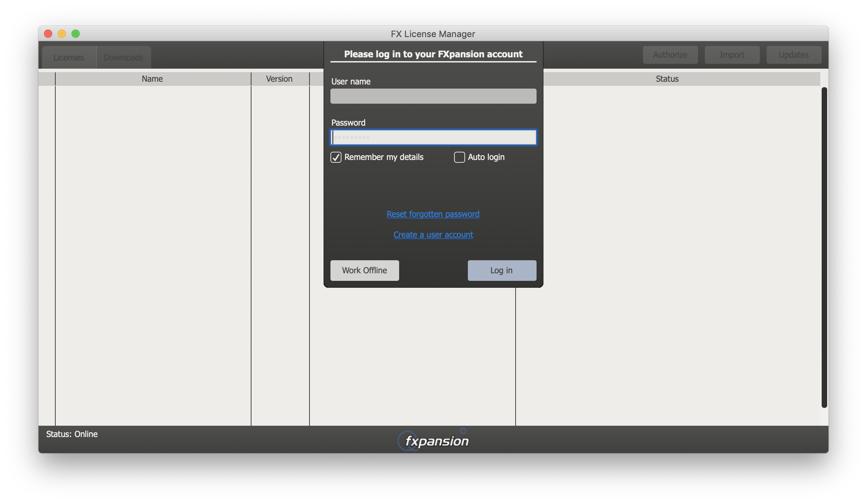Enable the Auto login checkbox
This screenshot has width=867, height=504.
[459, 157]
